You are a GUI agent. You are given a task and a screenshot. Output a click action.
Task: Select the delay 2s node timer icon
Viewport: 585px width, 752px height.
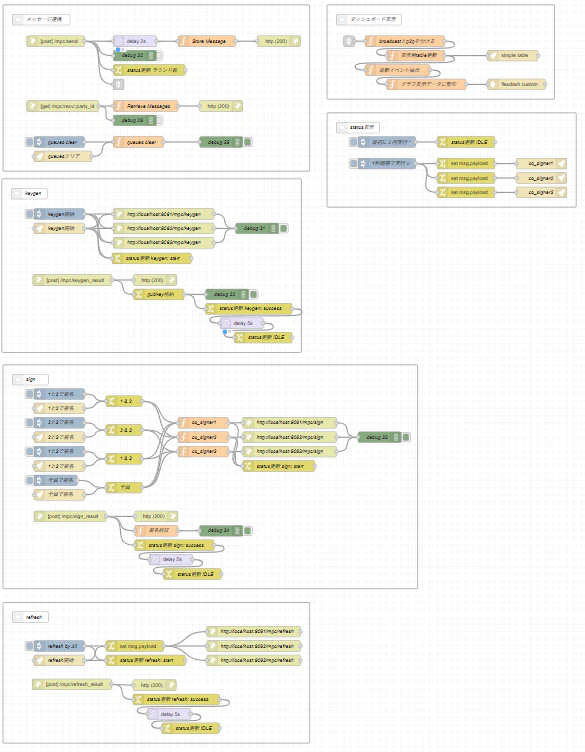point(118,41)
